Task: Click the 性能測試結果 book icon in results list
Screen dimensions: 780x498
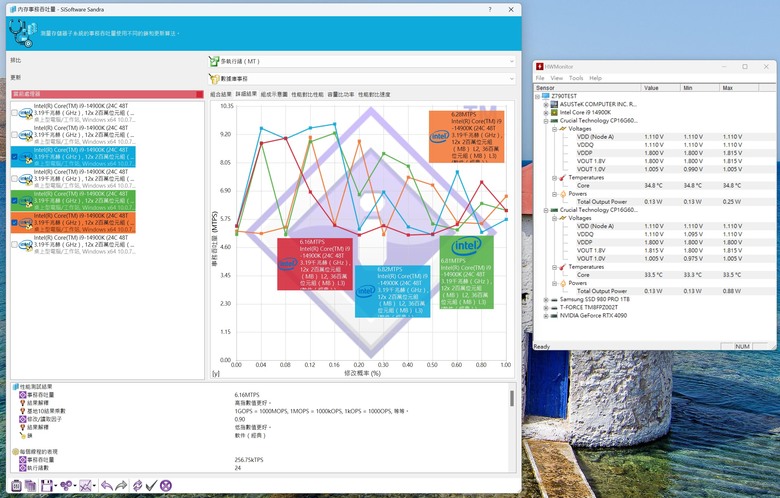Action: point(15,387)
